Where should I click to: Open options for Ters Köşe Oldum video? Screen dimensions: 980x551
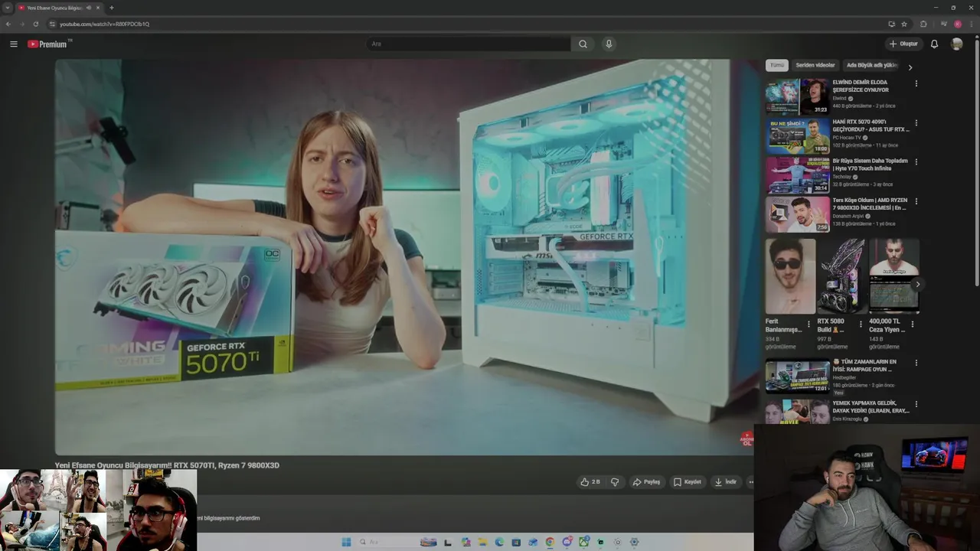click(916, 201)
